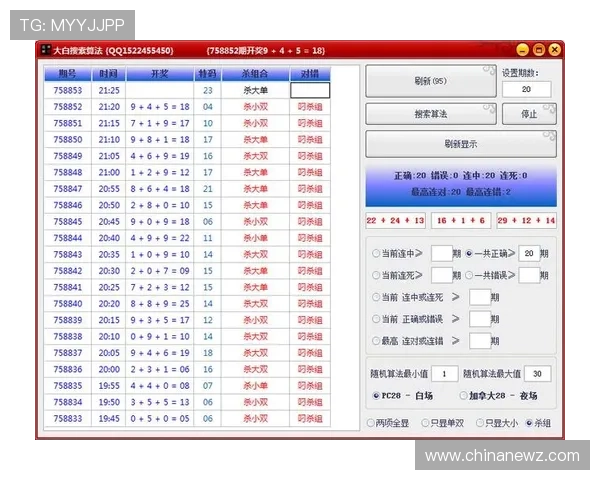Click the 搜索算法 button
This screenshot has width=600, height=480.
[x=430, y=114]
